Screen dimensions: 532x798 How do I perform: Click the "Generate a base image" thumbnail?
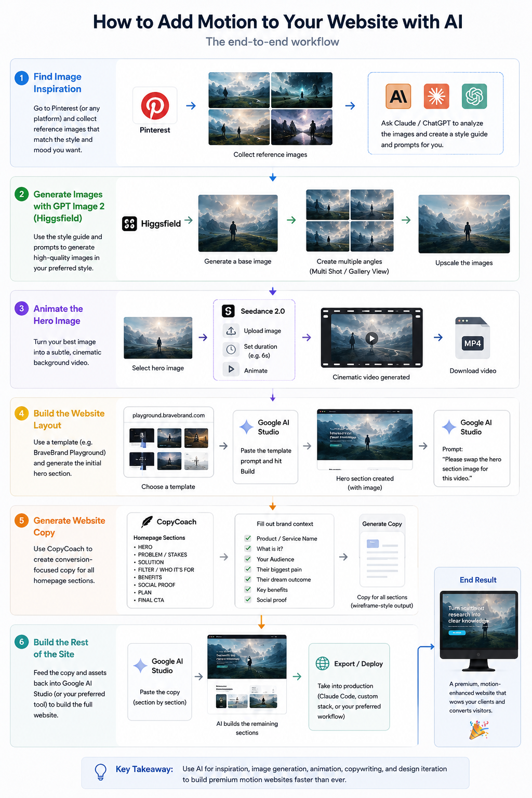238,223
